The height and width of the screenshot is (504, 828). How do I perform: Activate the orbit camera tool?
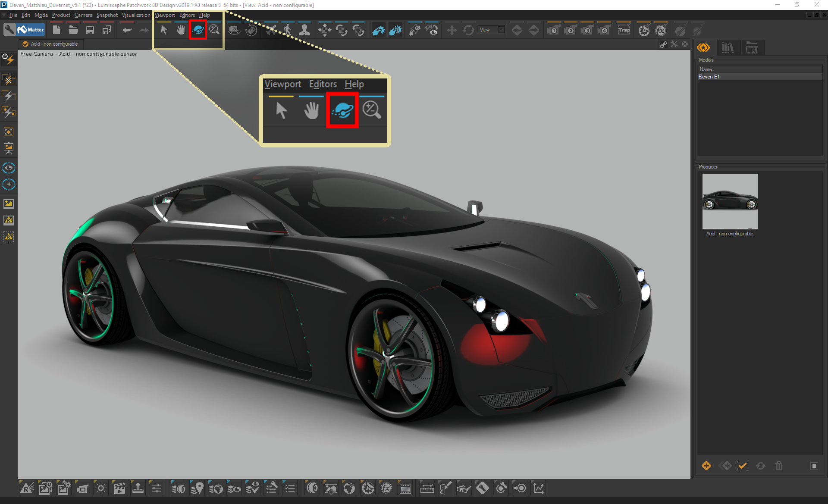tap(198, 30)
